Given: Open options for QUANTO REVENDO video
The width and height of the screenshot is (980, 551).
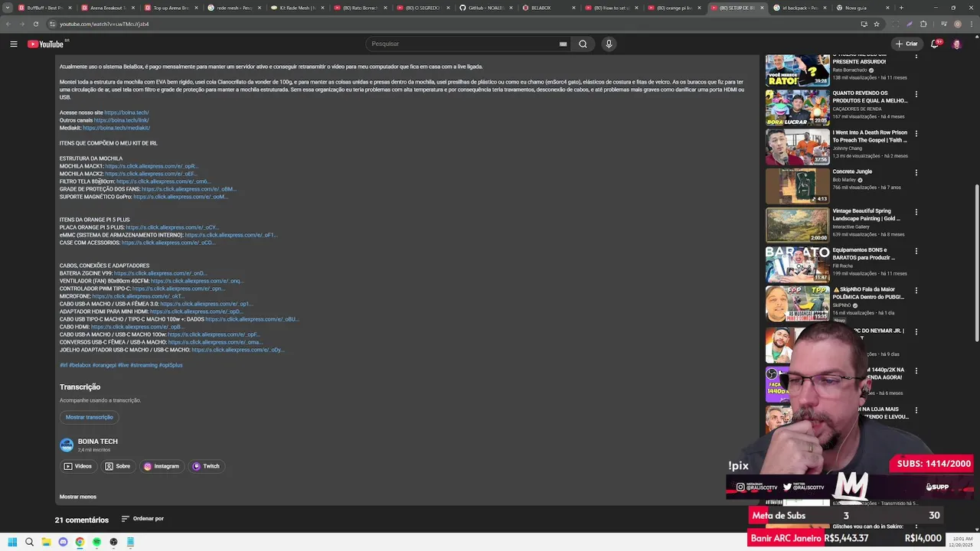Looking at the screenshot, I should click(916, 94).
